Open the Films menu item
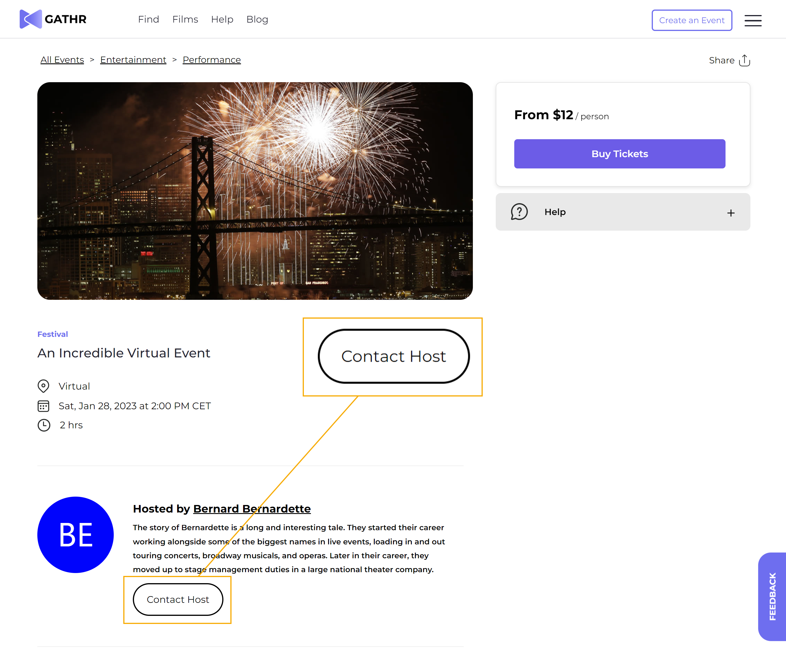The image size is (786, 672). pos(185,19)
